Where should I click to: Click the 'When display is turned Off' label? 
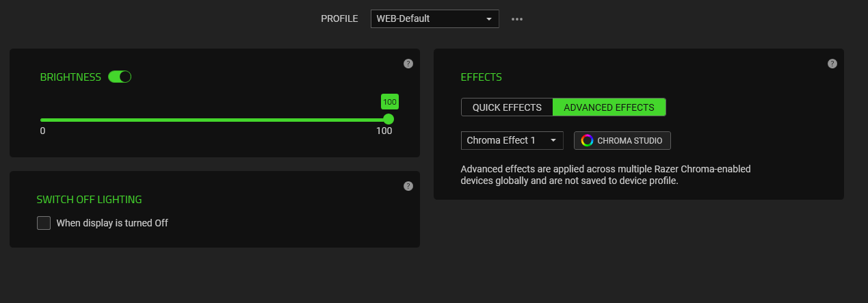tap(112, 223)
